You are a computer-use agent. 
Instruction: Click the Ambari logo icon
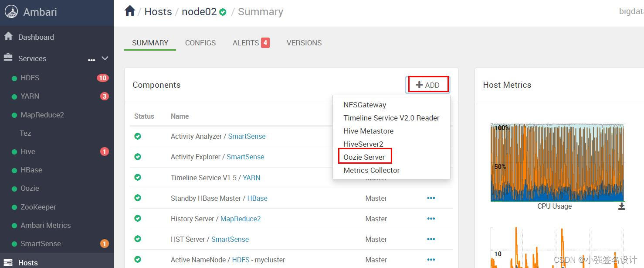11,12
